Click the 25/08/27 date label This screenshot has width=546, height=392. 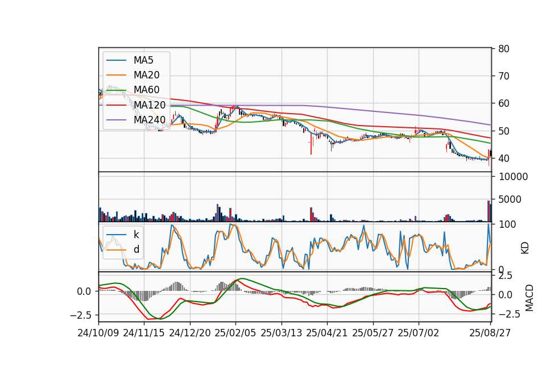point(490,333)
